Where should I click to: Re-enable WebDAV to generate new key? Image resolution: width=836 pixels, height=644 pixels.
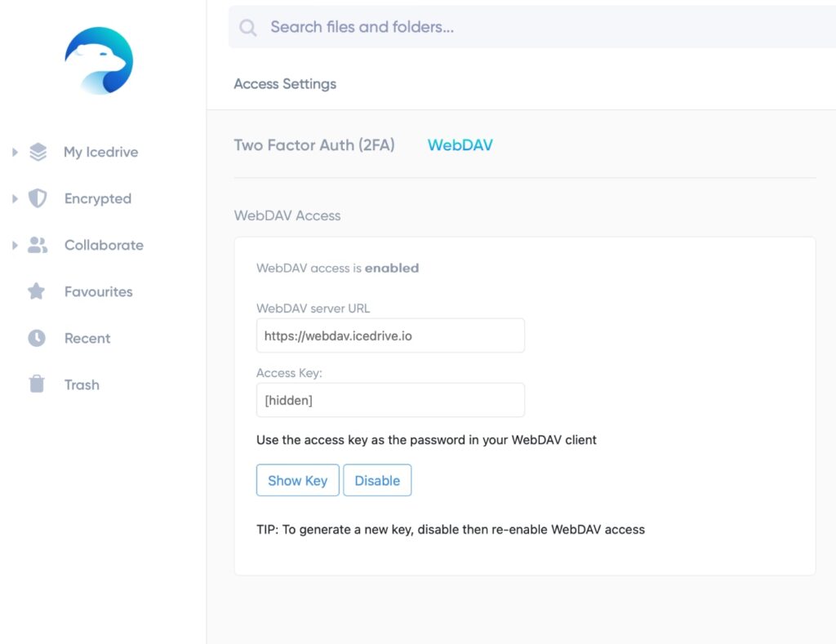[x=377, y=480]
